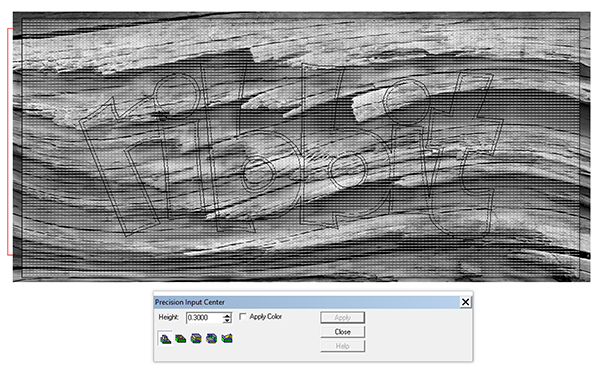Select the fifth relief mode icon (Replace)

[227, 338]
